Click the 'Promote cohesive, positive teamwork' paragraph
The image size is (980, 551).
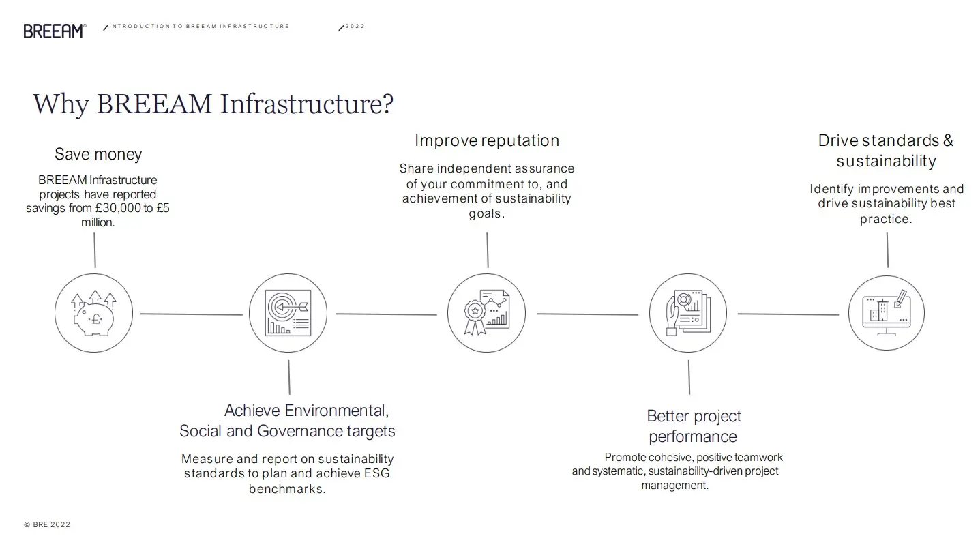click(x=677, y=471)
